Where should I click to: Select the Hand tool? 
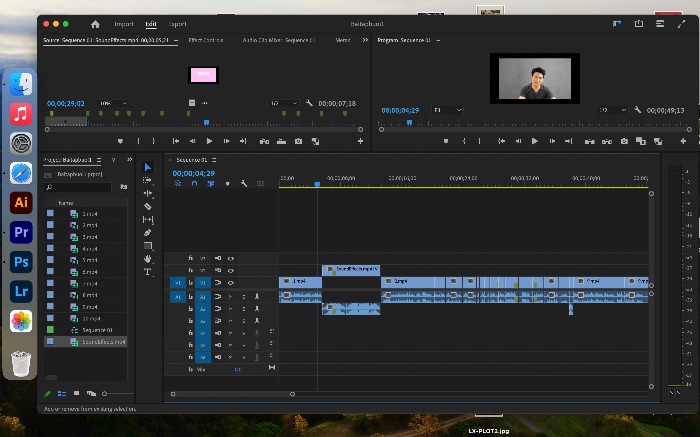click(148, 258)
